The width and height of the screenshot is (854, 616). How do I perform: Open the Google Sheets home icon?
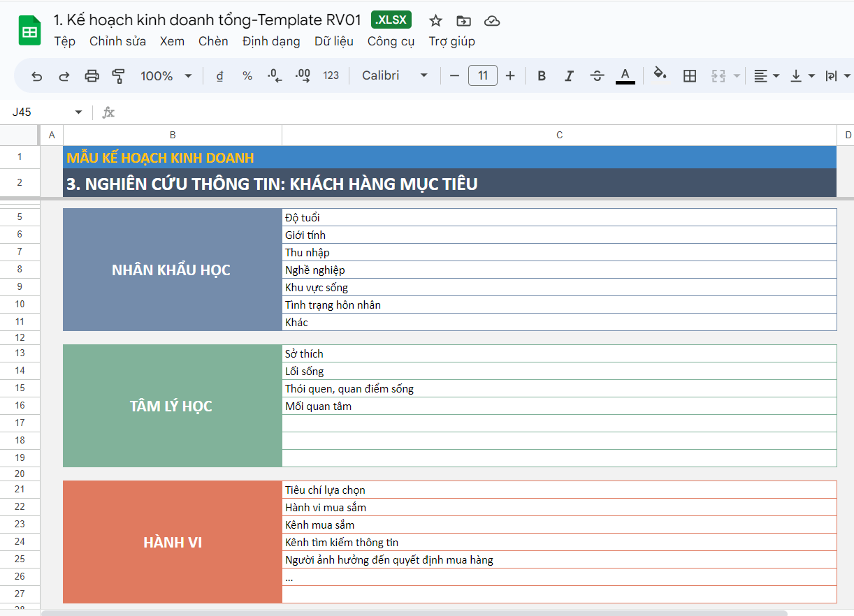click(x=29, y=31)
